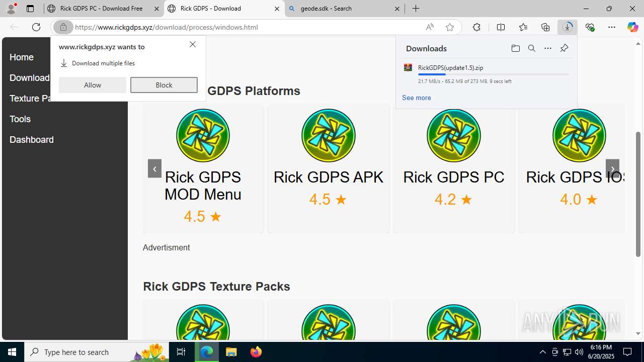Pin the Downloads panel
This screenshot has width=644, height=362.
tap(564, 48)
